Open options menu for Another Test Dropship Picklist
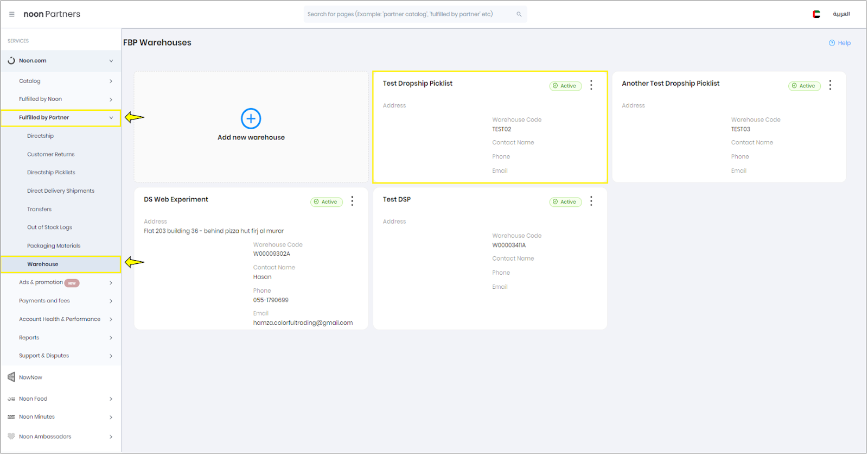868x455 pixels. (x=830, y=85)
